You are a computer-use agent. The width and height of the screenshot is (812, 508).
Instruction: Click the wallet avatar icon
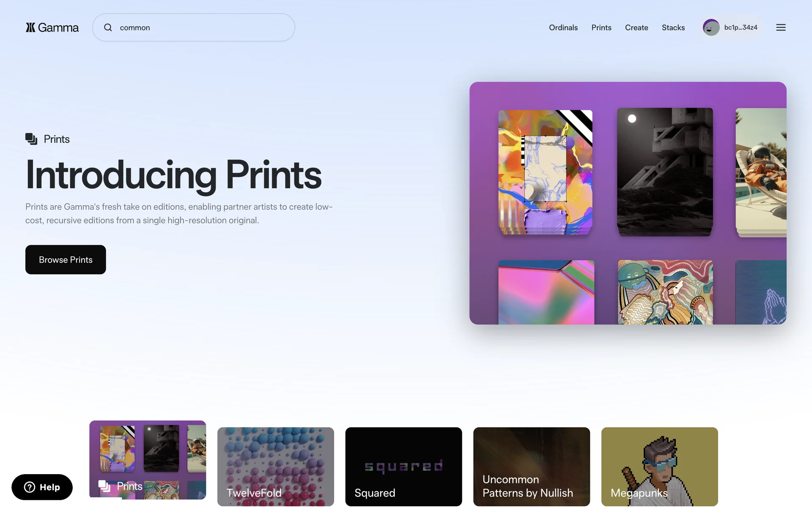click(x=711, y=28)
